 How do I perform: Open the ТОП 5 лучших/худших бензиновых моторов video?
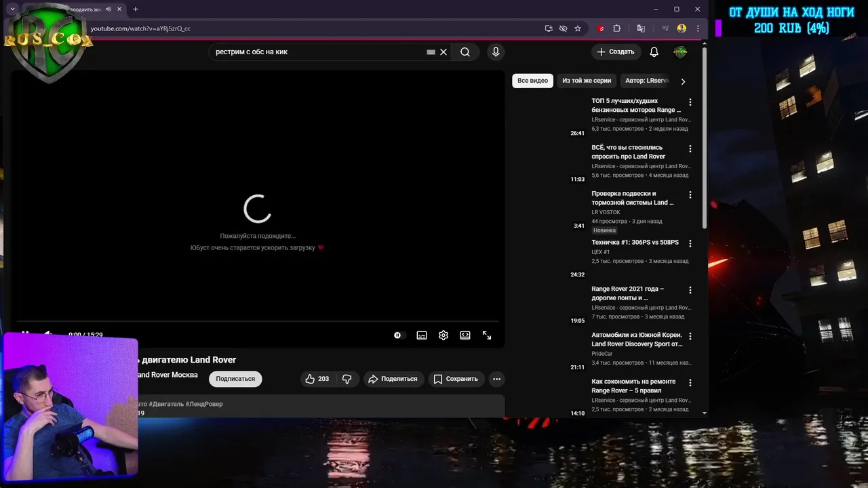[636, 105]
